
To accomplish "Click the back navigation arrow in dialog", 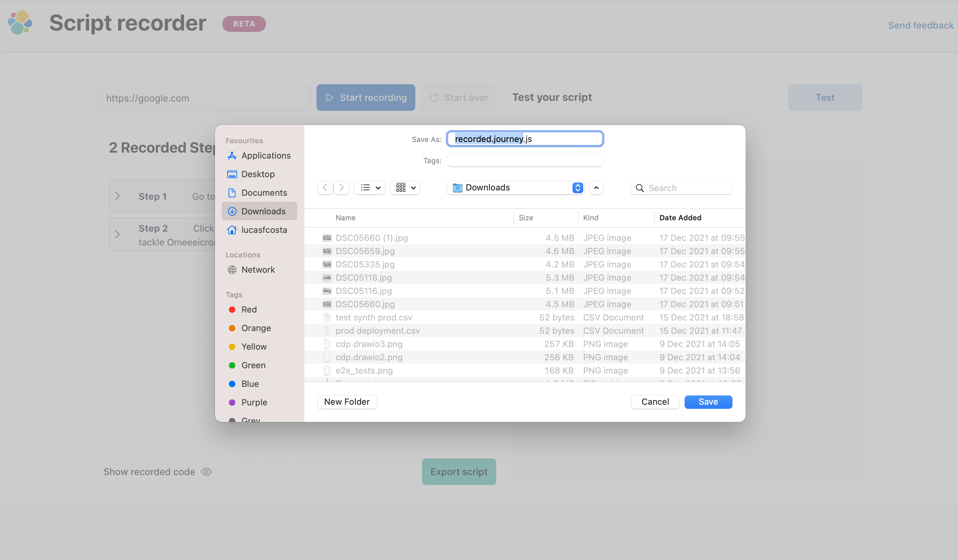I will [325, 187].
